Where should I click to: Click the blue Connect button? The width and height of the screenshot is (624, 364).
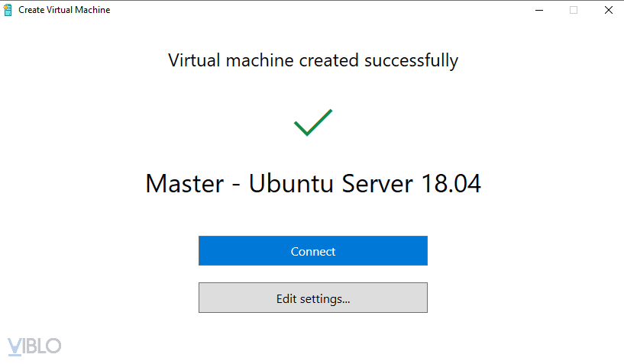312,251
